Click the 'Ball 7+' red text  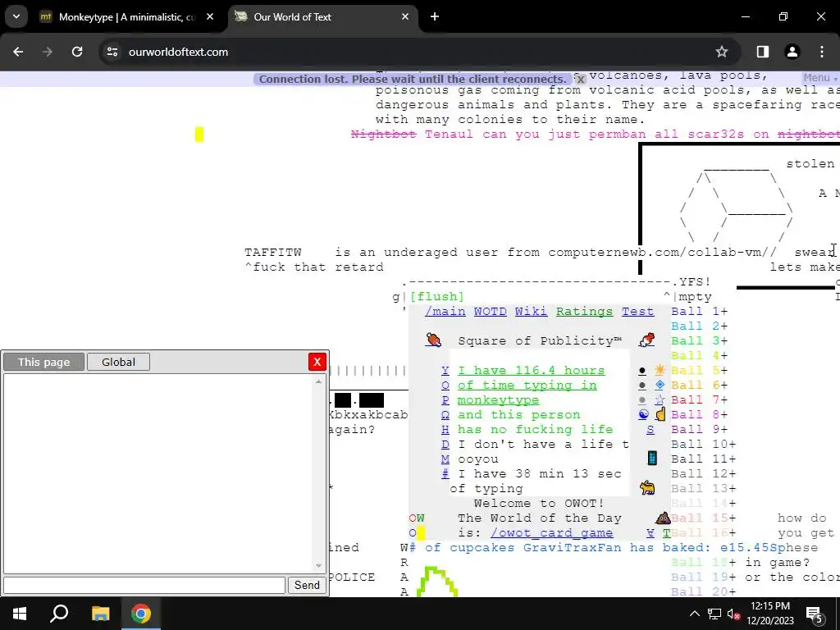[x=699, y=400]
